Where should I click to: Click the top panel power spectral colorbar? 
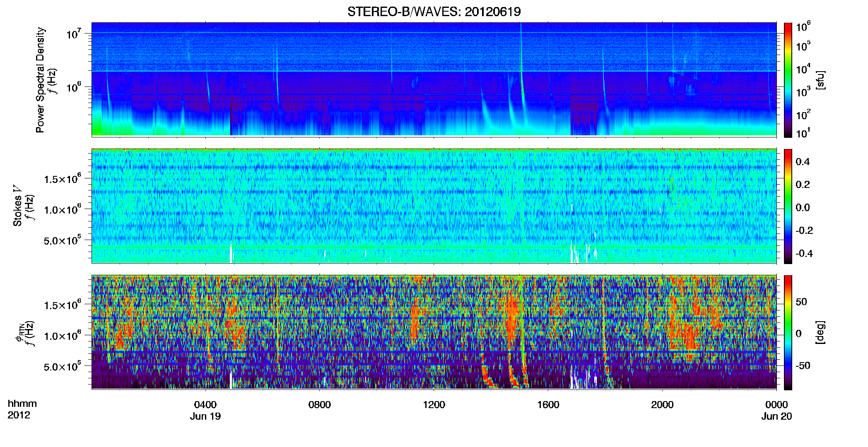point(788,80)
